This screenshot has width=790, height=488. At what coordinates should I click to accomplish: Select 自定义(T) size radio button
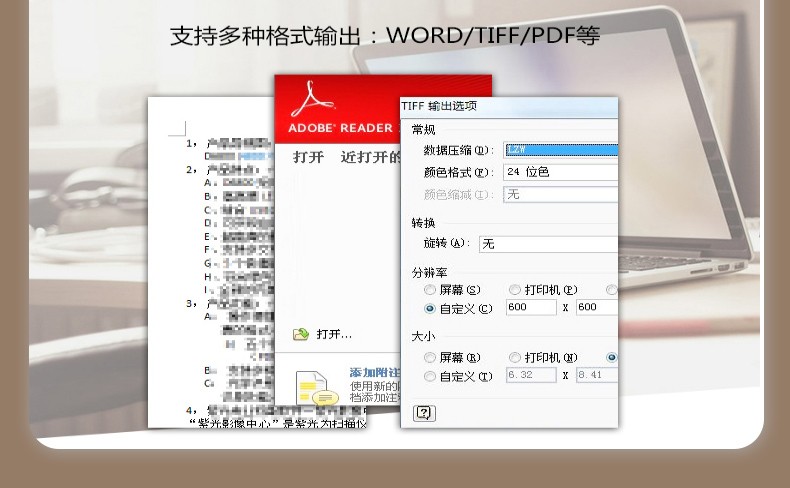point(430,376)
